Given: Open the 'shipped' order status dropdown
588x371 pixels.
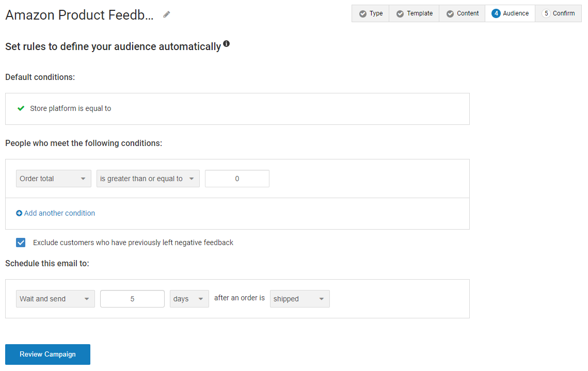Looking at the screenshot, I should [x=299, y=298].
